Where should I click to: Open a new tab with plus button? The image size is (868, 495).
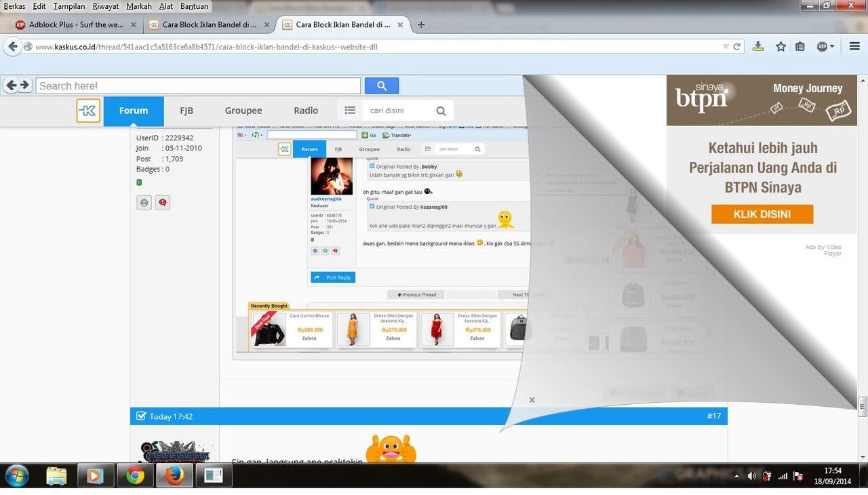[x=421, y=24]
